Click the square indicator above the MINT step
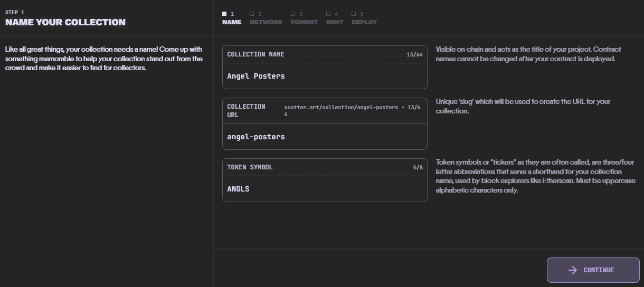Screen dimensions: 644x287 click(x=328, y=14)
